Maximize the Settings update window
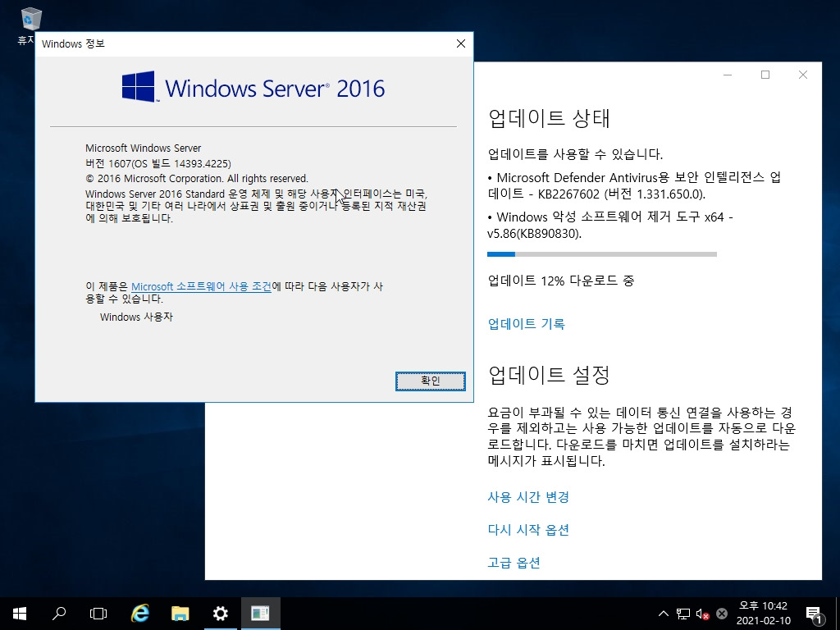The width and height of the screenshot is (840, 630). tap(765, 75)
